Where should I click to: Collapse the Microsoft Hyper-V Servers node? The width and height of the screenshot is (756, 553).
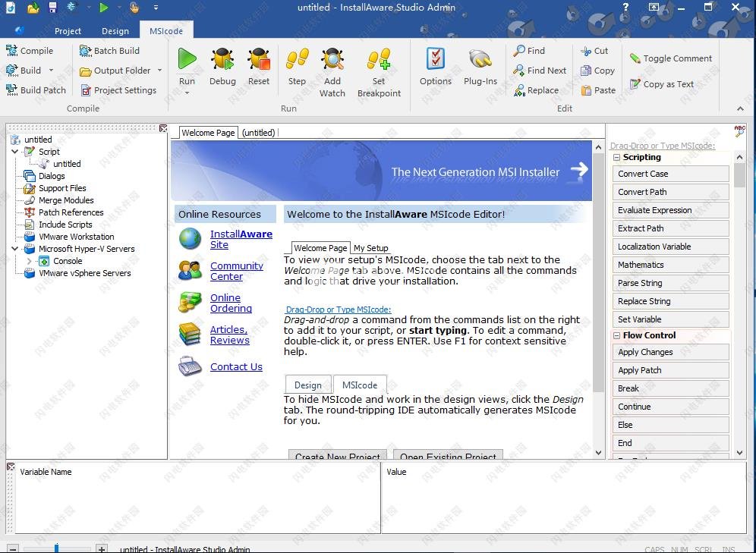point(15,249)
